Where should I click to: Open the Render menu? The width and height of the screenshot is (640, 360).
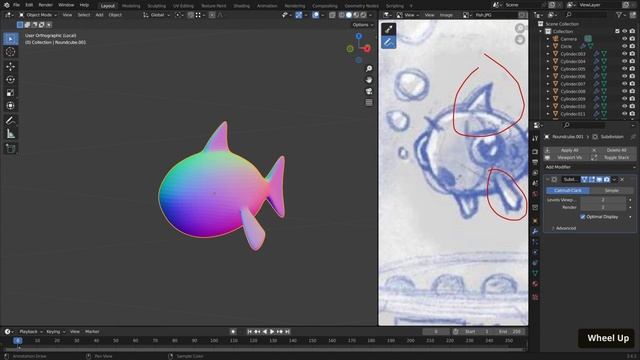point(45,5)
